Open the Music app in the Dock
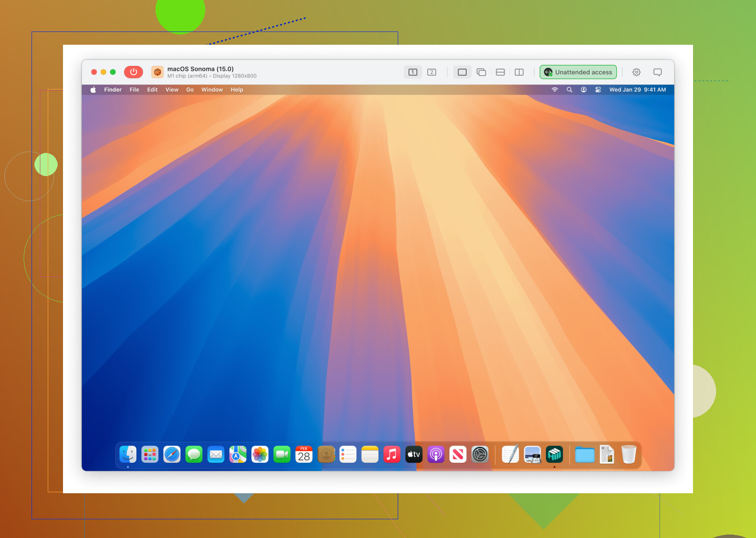This screenshot has width=756, height=538. tap(392, 454)
